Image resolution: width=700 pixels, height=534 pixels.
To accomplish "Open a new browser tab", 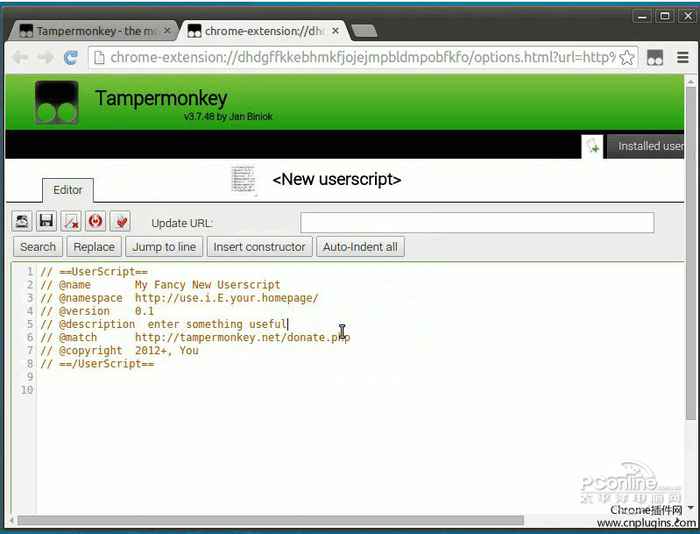I will click(364, 31).
